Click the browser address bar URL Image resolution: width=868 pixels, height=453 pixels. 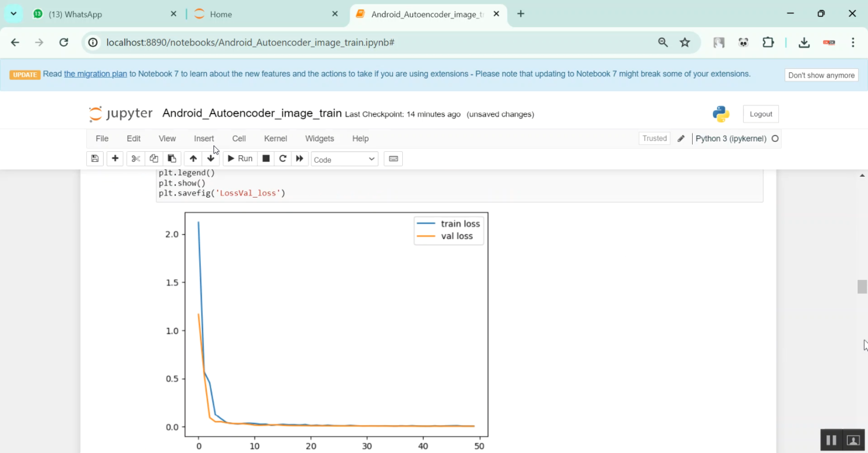(x=250, y=42)
